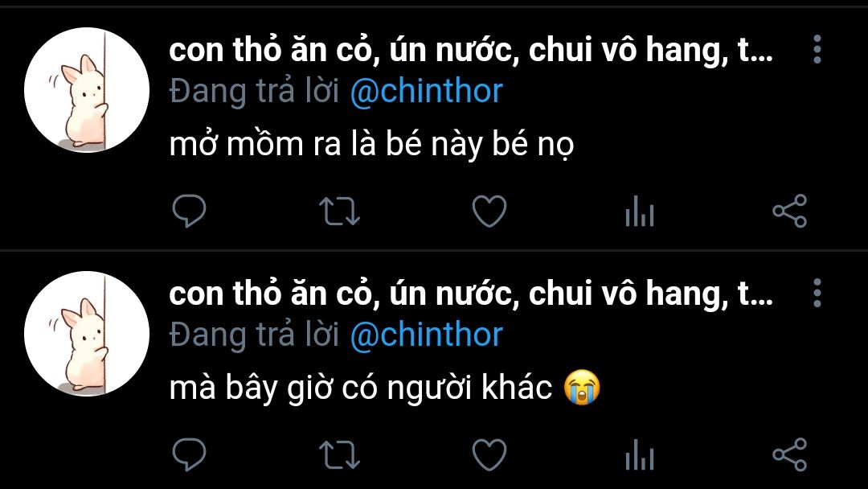Open @chinthor link in second tweet
Screen dimensions: 868x489
pos(426,335)
